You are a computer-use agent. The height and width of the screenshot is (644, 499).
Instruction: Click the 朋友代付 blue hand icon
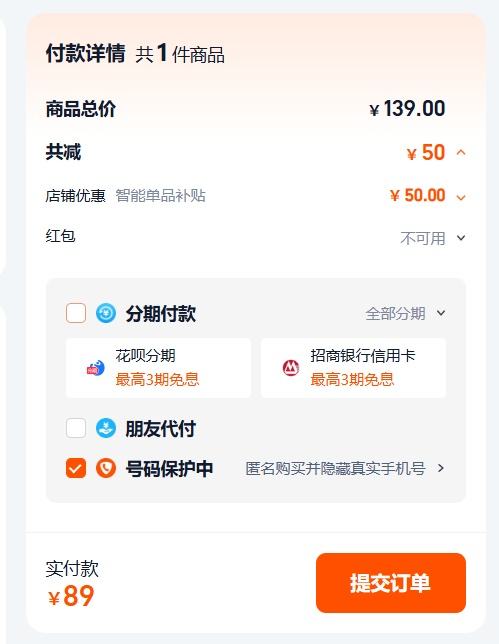coord(106,428)
